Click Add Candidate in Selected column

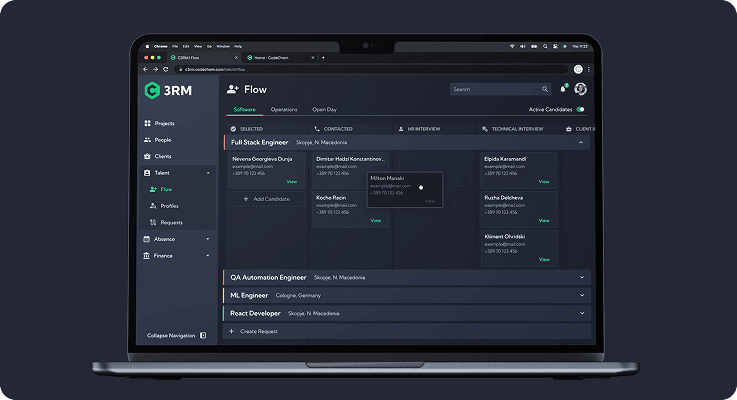267,199
